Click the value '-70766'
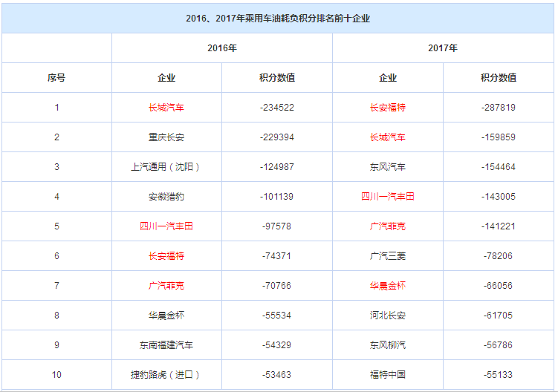The height and width of the screenshot is (392, 558). pyautogui.click(x=277, y=286)
